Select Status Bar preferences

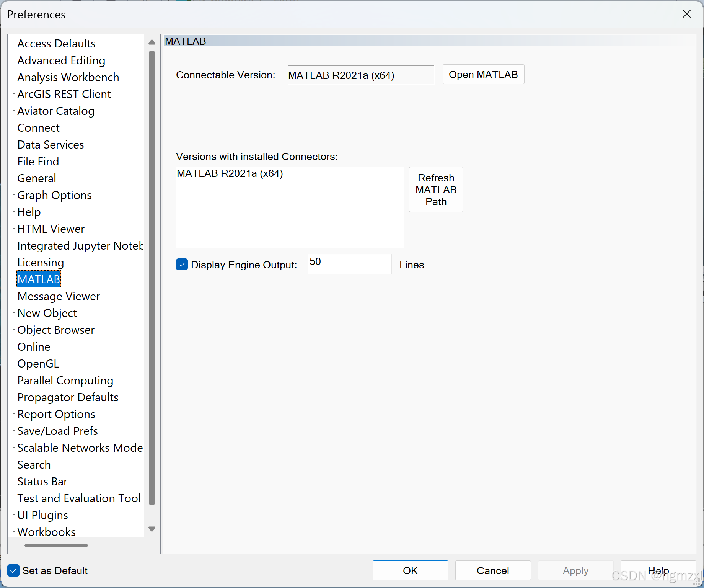click(x=42, y=482)
